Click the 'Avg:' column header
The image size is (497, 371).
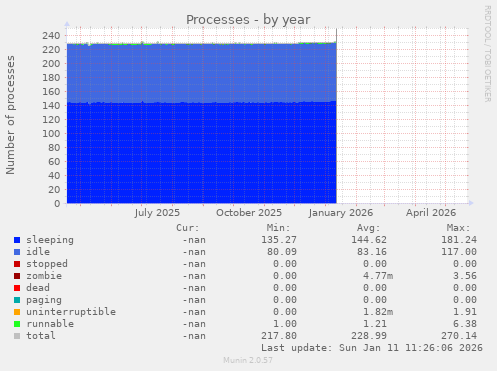[368, 228]
